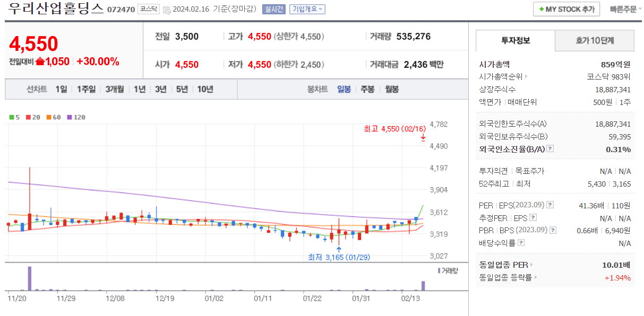Click the 4,782 price axis label
Viewport: 644px width, 316px height.
click(439, 125)
